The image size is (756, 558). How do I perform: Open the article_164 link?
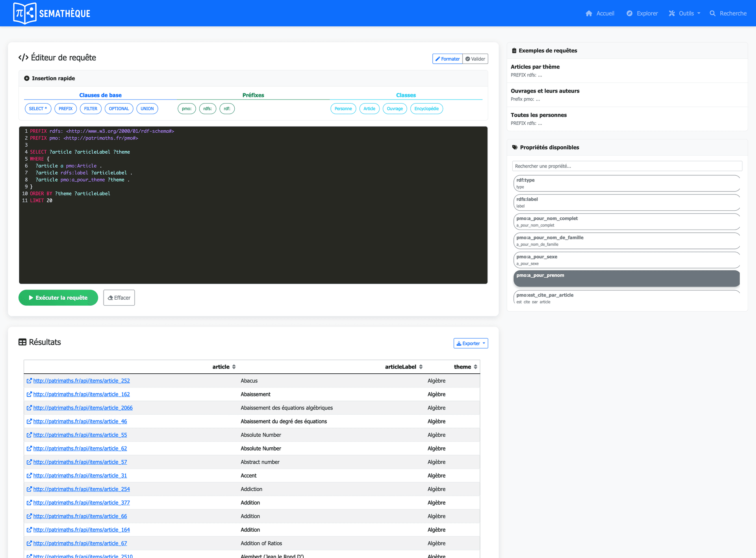[x=82, y=530]
